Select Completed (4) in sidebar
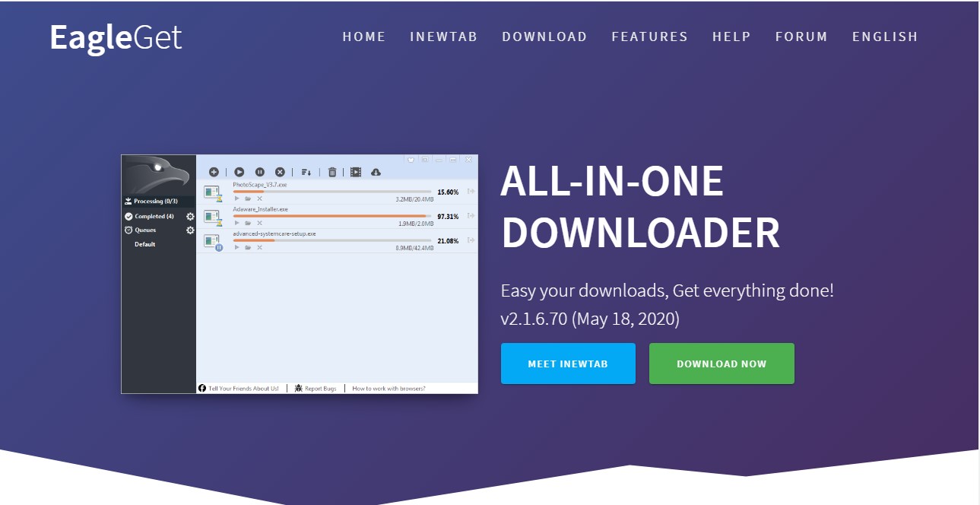 150,217
